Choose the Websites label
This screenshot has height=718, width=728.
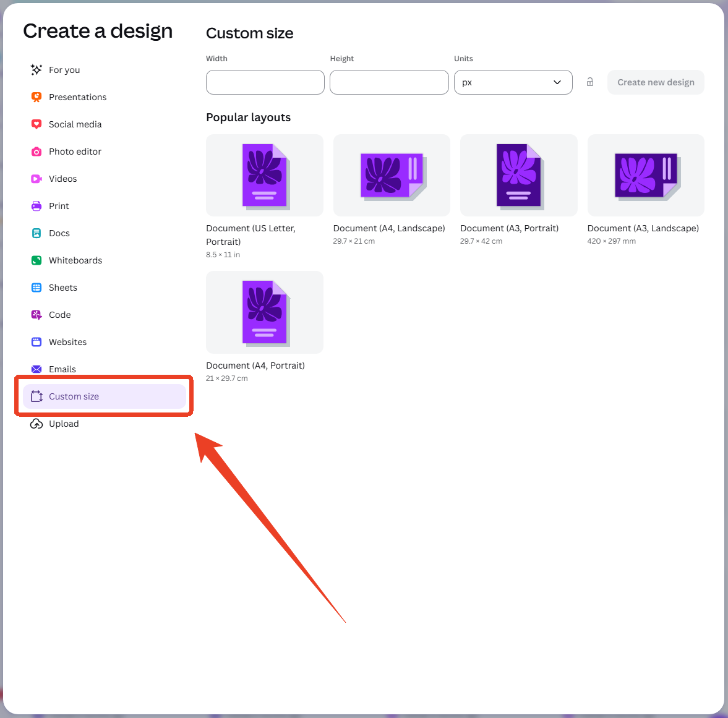coord(67,342)
